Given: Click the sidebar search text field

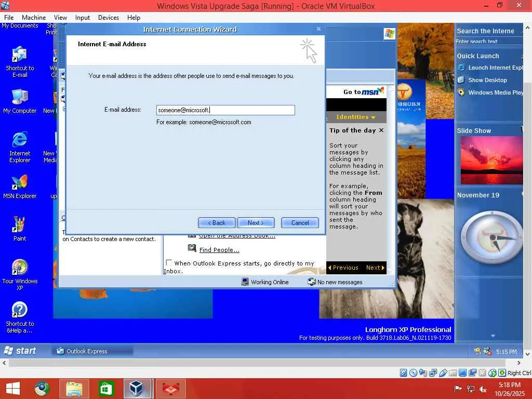Looking at the screenshot, I should point(488,42).
